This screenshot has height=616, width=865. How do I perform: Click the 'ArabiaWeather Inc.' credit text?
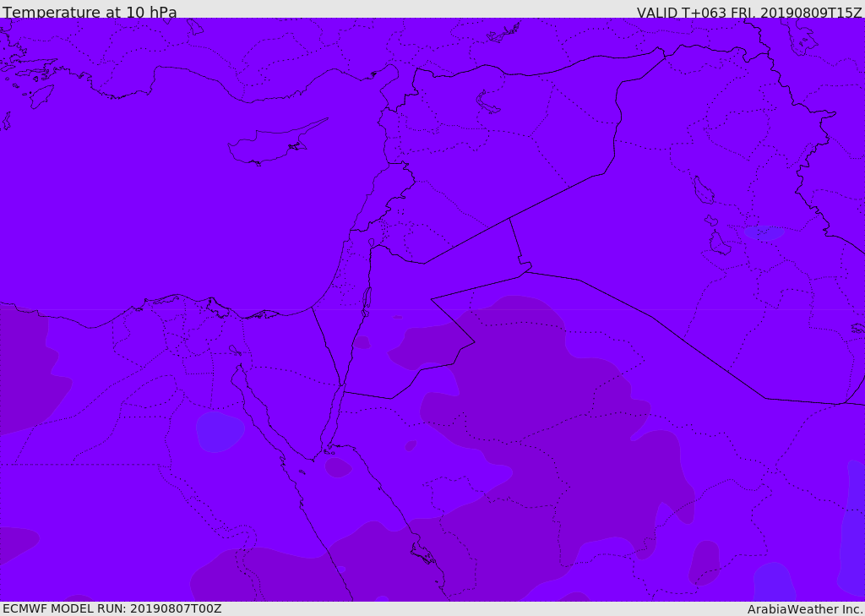(x=805, y=609)
